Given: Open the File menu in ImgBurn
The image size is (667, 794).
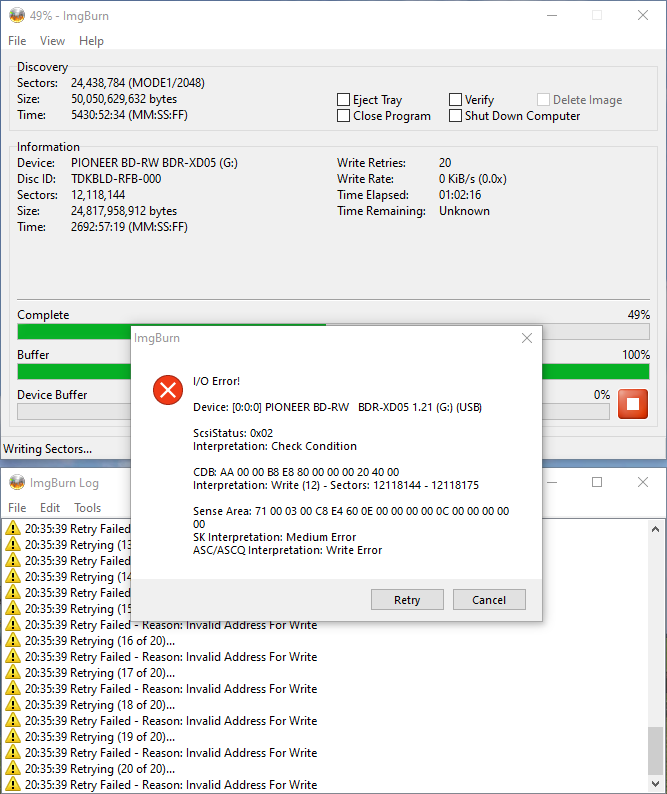Looking at the screenshot, I should pos(17,41).
